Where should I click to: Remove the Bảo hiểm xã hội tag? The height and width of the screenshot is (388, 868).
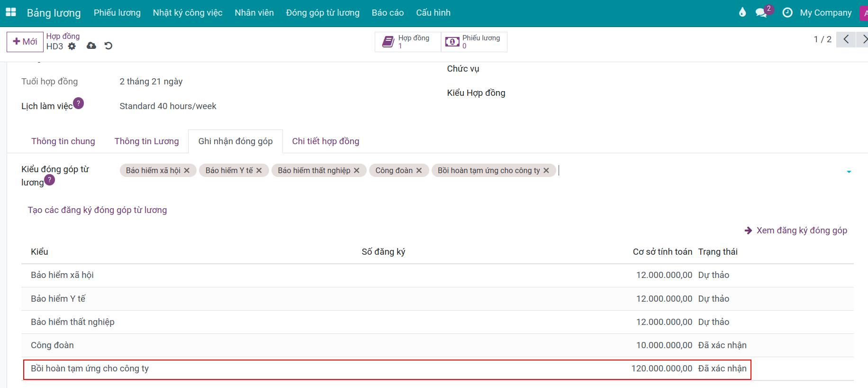(x=187, y=170)
